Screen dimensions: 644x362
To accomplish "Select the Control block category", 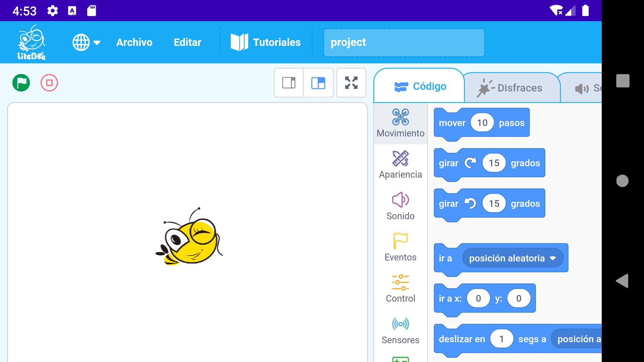I will [400, 289].
